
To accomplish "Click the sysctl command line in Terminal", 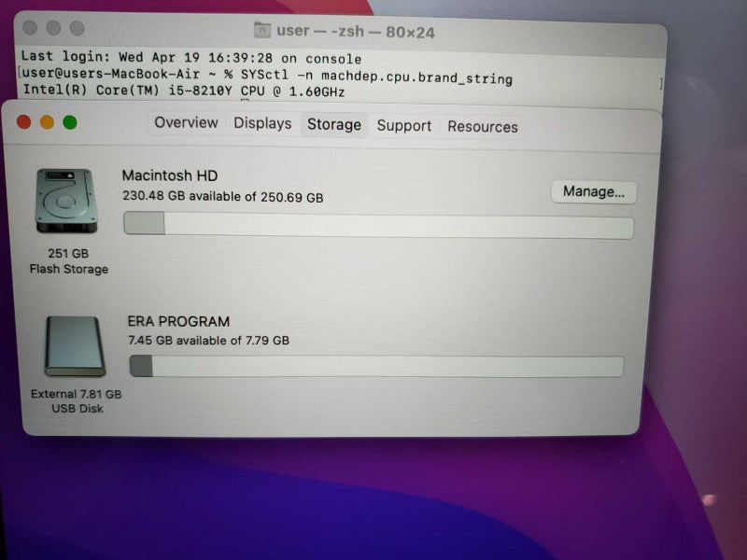I will tap(267, 76).
